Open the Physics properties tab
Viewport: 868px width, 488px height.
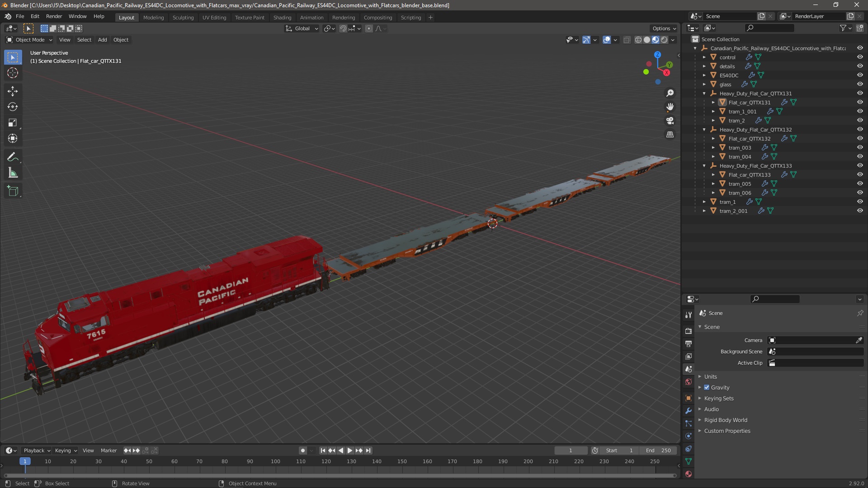tap(689, 436)
